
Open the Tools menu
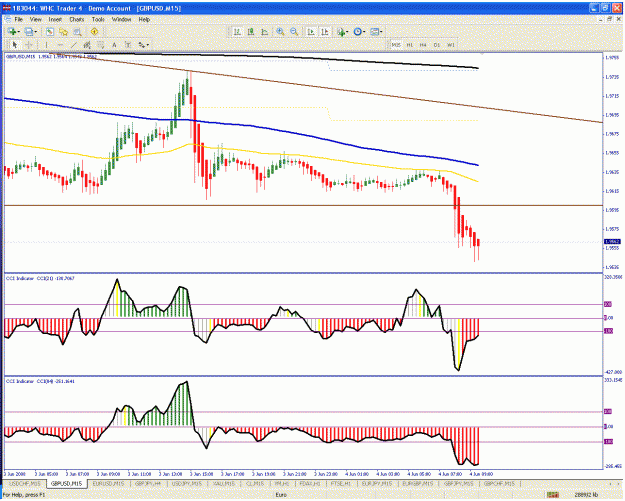point(98,19)
